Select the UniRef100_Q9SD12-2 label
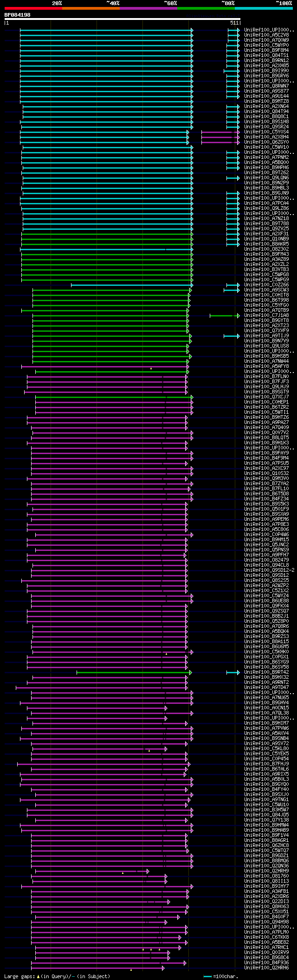297x980 pixels. (269, 570)
